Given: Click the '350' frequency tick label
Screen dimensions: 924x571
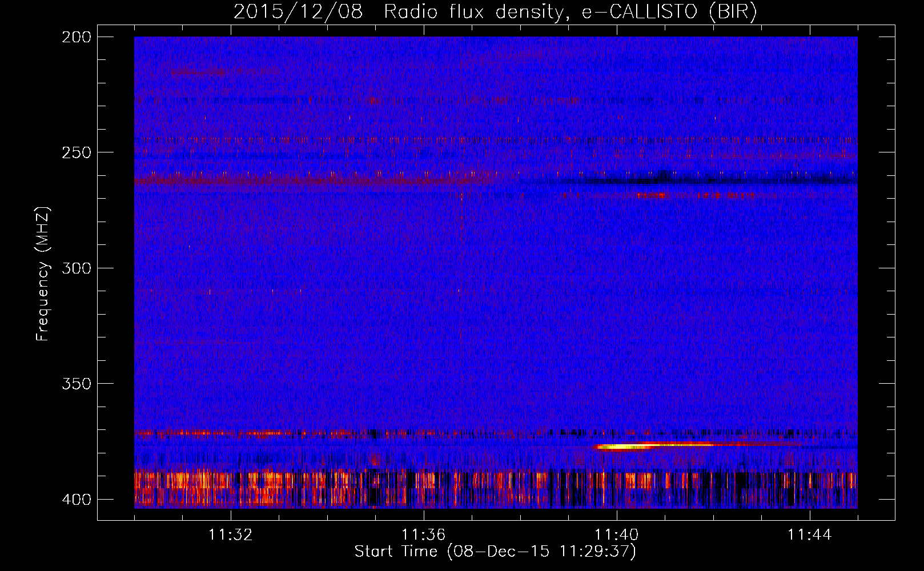Looking at the screenshot, I should [76, 384].
